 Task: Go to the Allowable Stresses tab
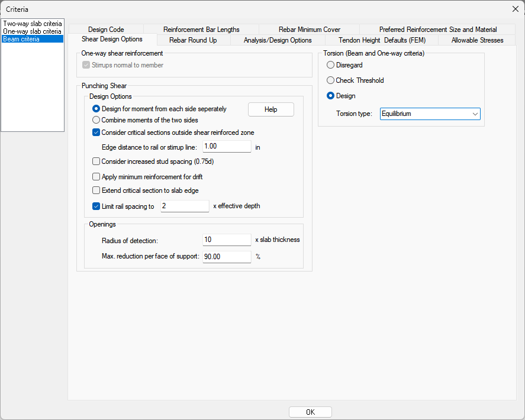coord(477,40)
